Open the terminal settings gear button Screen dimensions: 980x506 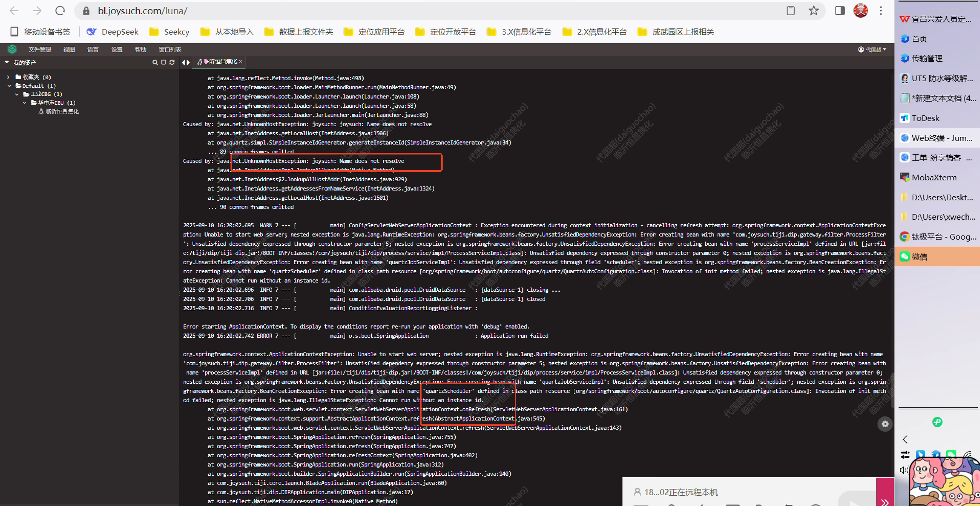[885, 424]
